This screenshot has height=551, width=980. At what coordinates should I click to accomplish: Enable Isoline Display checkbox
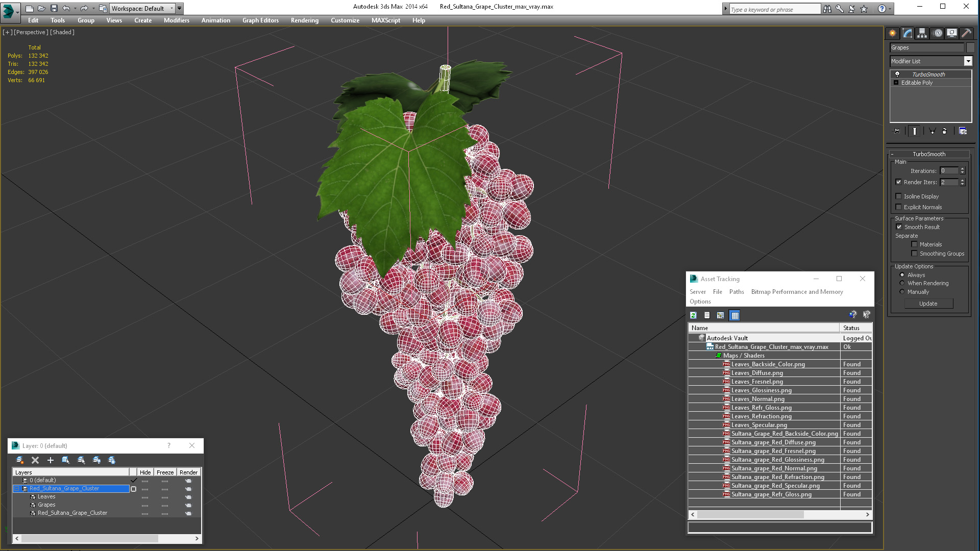pos(898,196)
